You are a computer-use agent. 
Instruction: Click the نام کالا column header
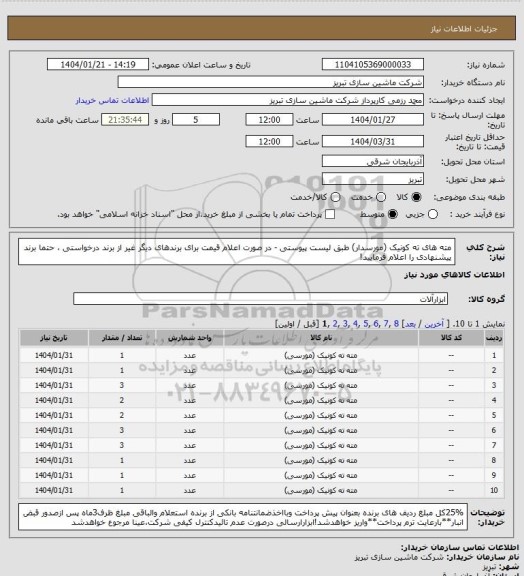(x=321, y=338)
